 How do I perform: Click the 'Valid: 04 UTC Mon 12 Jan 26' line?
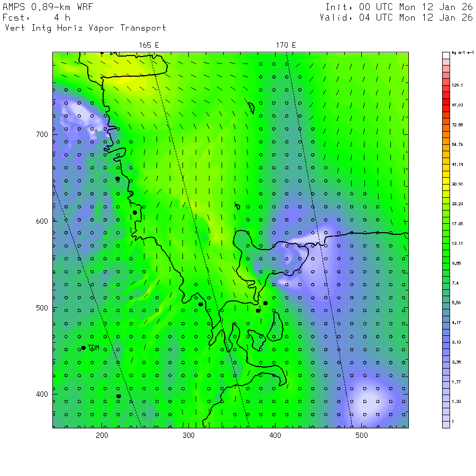[396, 17]
